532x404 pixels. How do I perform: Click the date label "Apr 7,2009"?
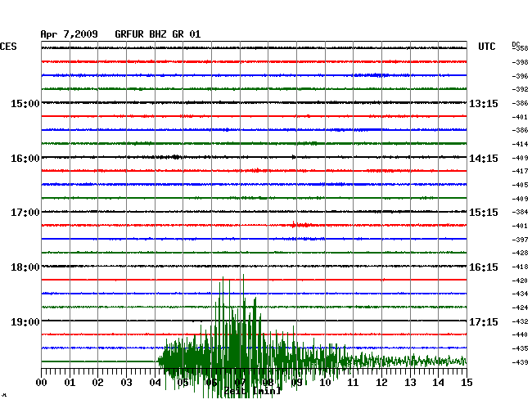coord(70,34)
